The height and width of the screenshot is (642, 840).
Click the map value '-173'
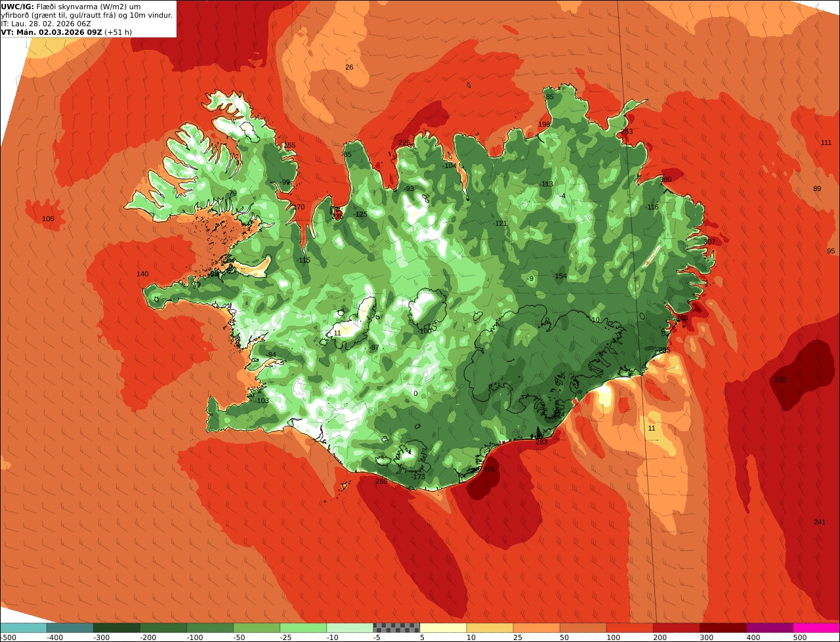pos(418,477)
